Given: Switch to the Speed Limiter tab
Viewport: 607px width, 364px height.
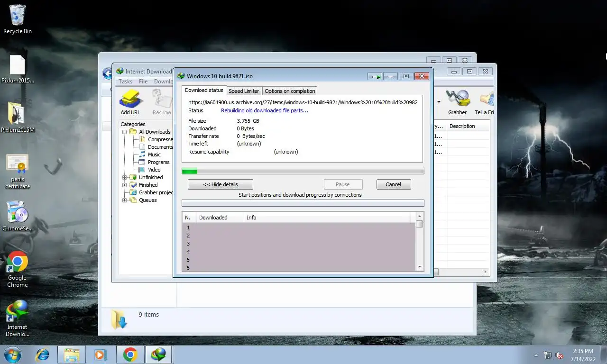Looking at the screenshot, I should pyautogui.click(x=244, y=91).
